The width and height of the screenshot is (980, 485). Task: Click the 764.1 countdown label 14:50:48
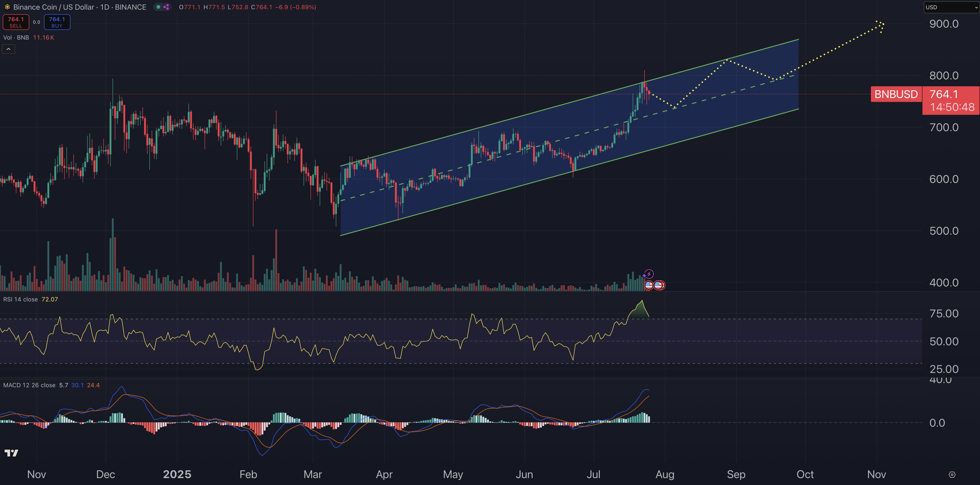(951, 100)
